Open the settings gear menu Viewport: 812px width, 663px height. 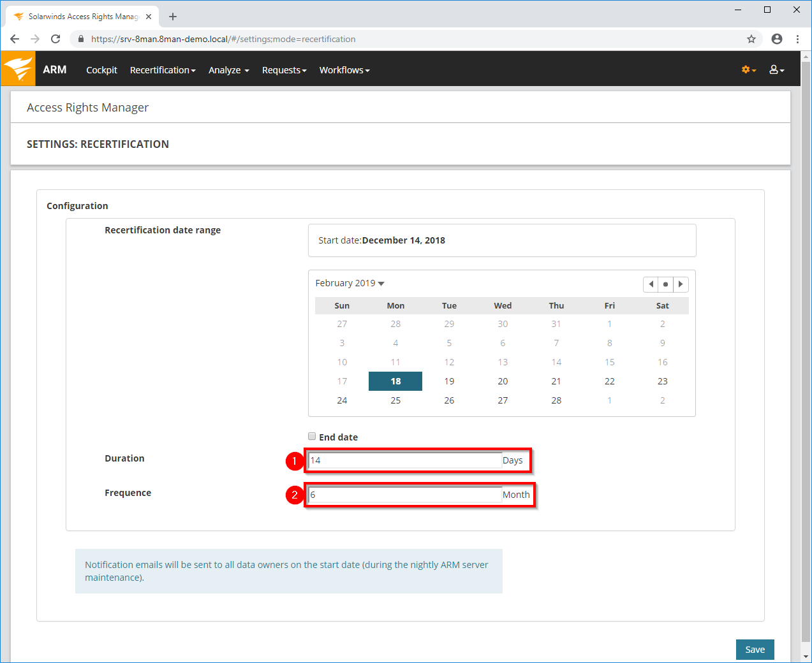click(x=748, y=69)
